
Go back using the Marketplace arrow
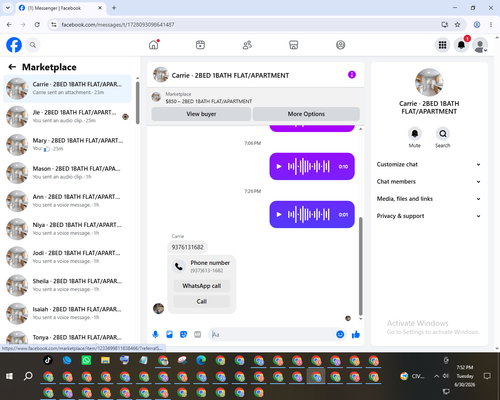click(x=12, y=67)
